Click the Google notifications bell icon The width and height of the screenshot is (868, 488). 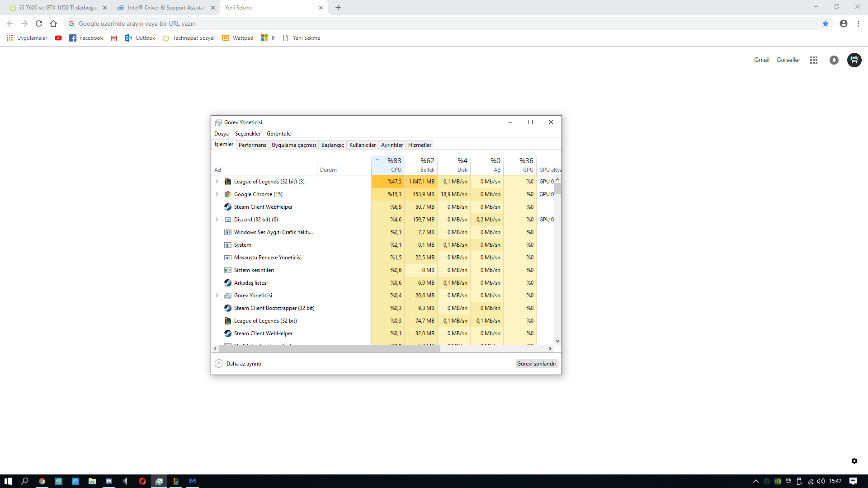point(834,60)
